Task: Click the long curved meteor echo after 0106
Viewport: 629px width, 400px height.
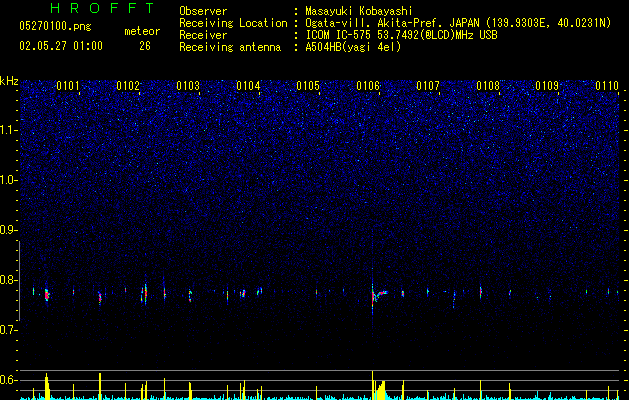Action: (x=380, y=295)
